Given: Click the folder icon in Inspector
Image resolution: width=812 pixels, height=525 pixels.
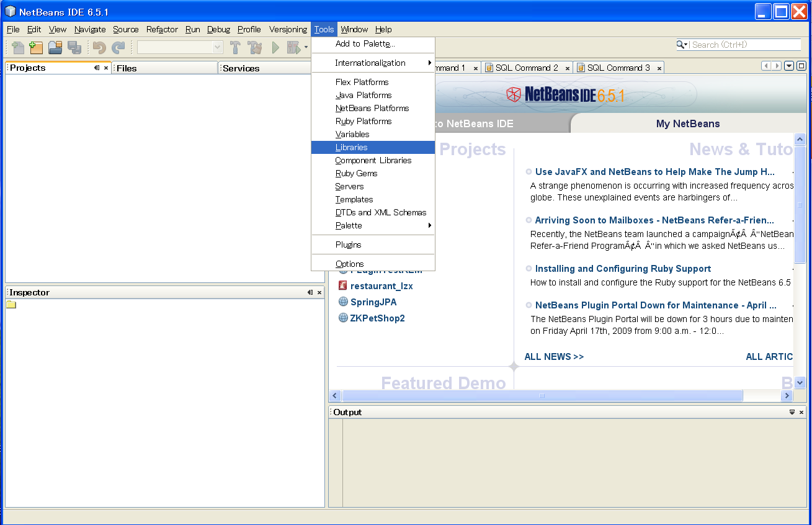Looking at the screenshot, I should 11,304.
